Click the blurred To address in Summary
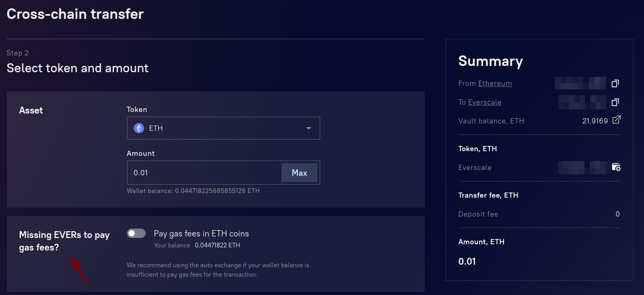This screenshot has height=295, width=644. [x=581, y=102]
